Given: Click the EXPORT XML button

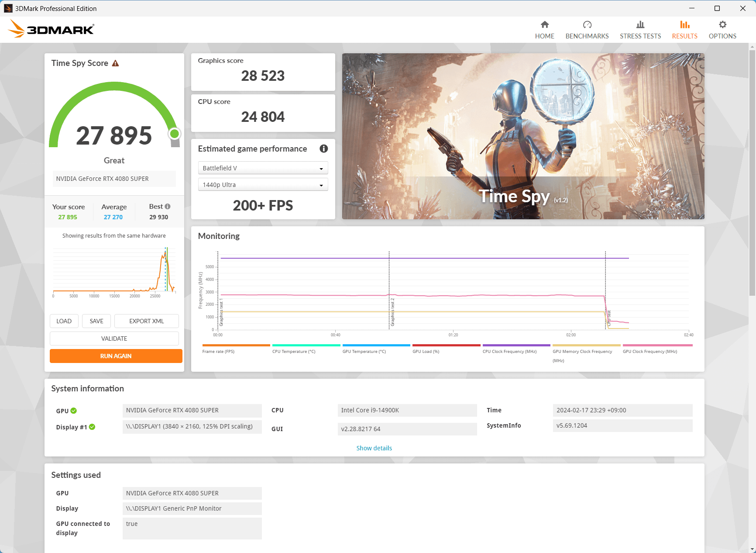Looking at the screenshot, I should [147, 321].
